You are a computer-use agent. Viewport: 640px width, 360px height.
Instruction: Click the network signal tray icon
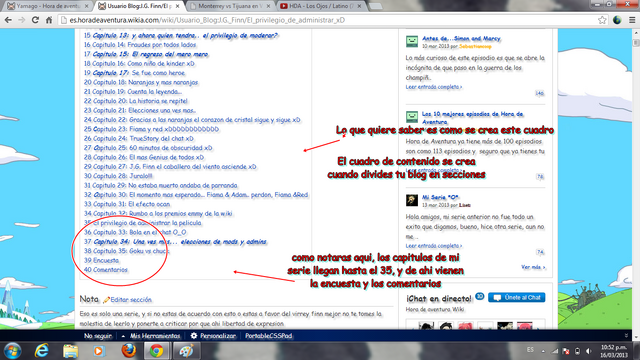pyautogui.click(x=555, y=351)
